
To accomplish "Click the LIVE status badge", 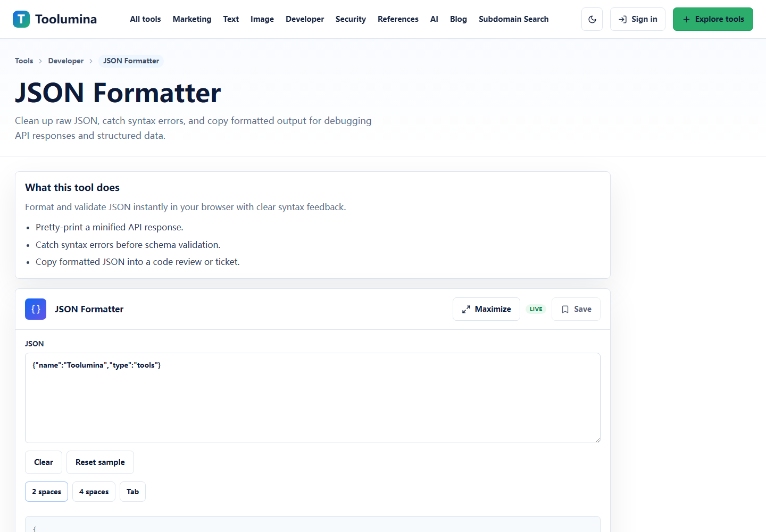I will click(x=536, y=309).
